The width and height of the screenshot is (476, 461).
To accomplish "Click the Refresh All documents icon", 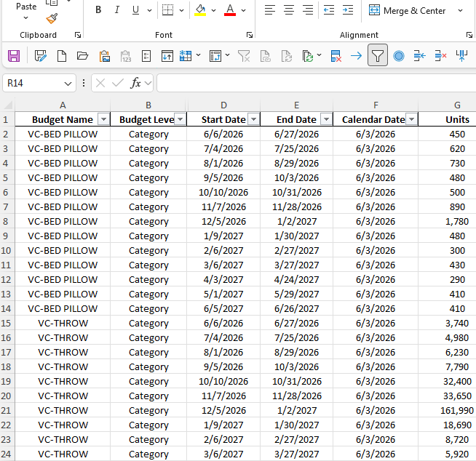I will point(308,56).
